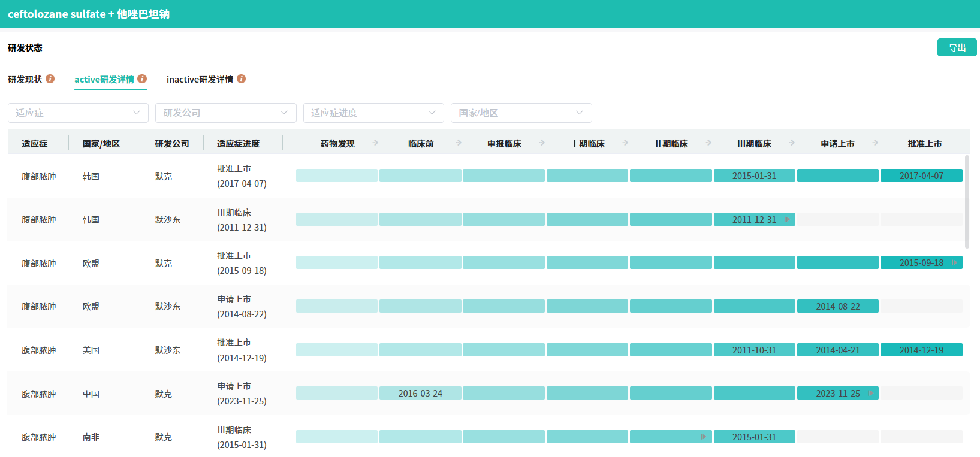Expand the 国家/地区 filter dropdown
Image resolution: width=980 pixels, height=457 pixels.
(x=521, y=113)
